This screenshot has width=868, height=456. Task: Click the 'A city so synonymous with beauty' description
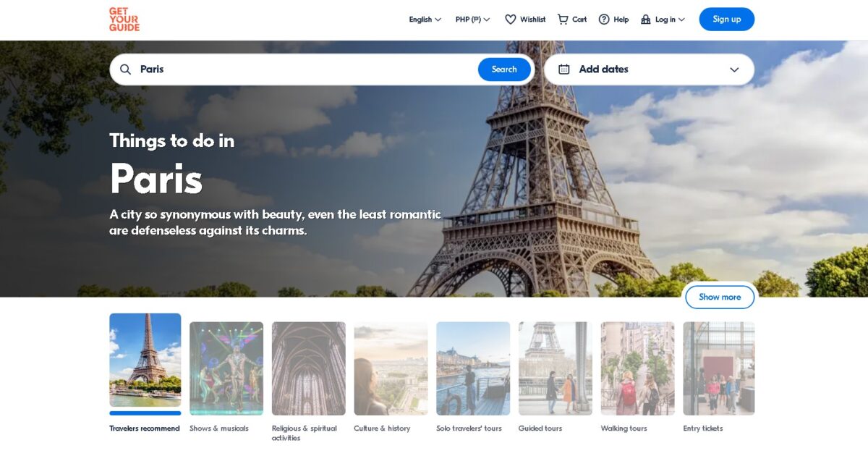(276, 222)
